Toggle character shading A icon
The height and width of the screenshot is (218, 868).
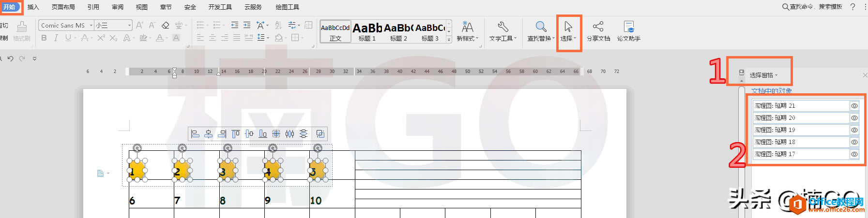click(x=176, y=38)
